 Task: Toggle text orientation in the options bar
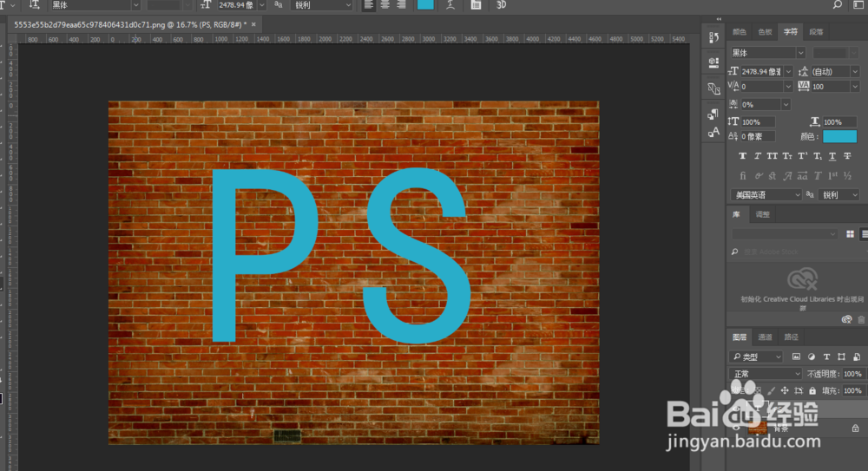(x=35, y=5)
